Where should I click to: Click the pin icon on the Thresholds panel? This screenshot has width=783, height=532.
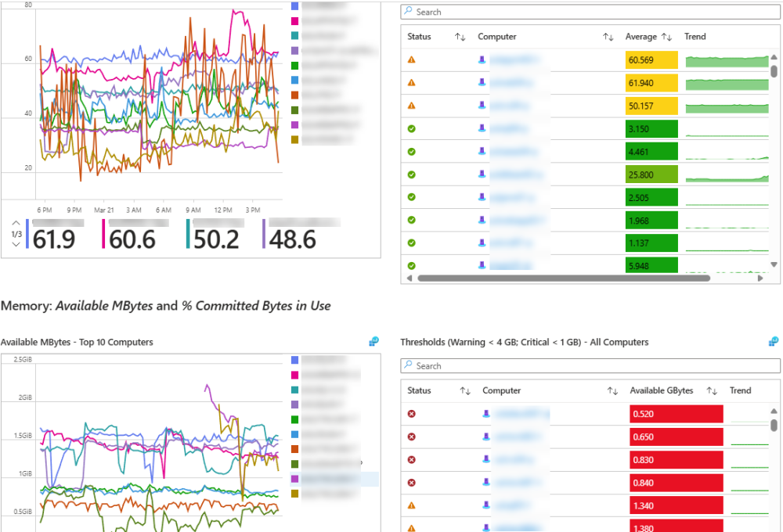click(x=772, y=341)
